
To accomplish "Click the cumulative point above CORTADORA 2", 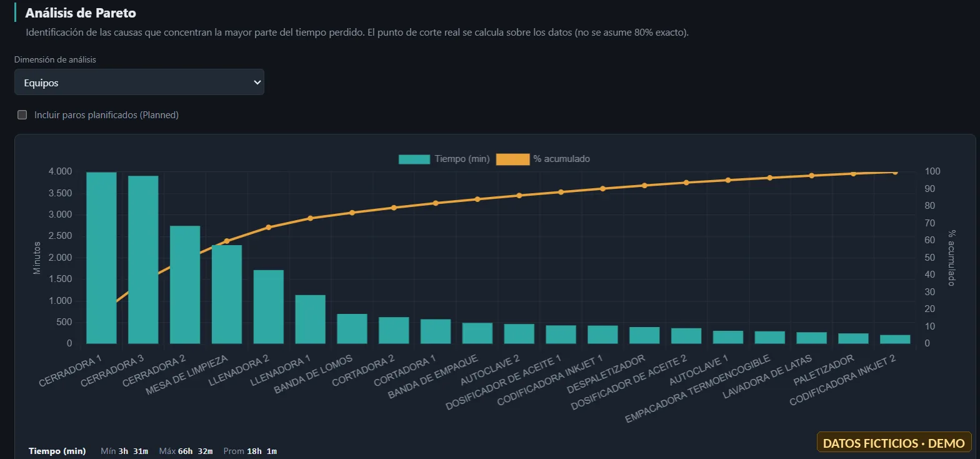I will pos(394,208).
